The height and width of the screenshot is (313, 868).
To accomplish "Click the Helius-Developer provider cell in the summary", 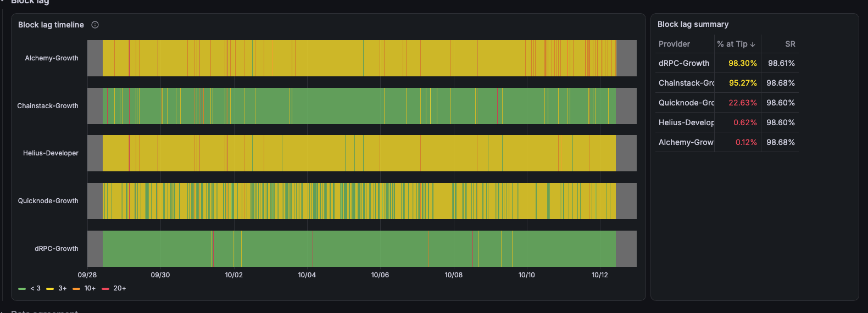I will 686,122.
